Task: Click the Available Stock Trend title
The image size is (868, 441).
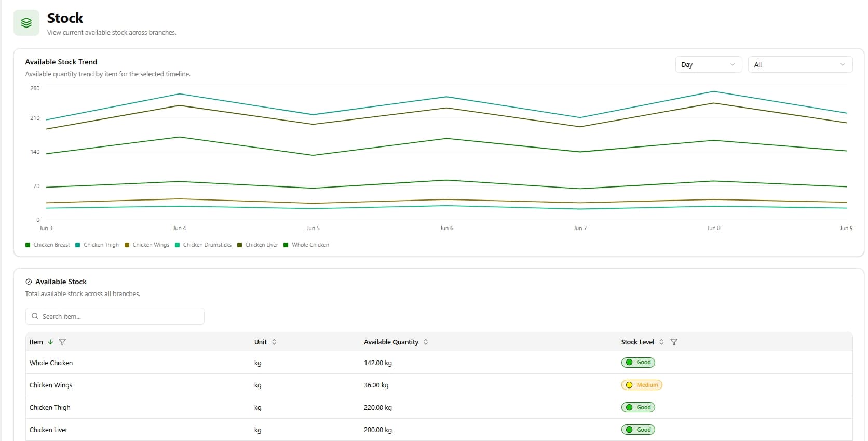Action: click(x=61, y=62)
